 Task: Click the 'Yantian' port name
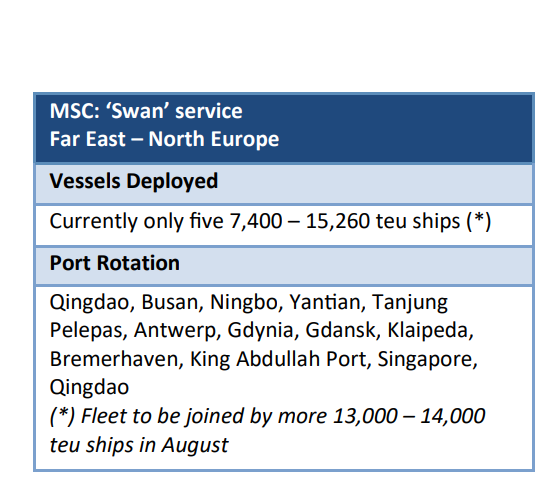pyautogui.click(x=327, y=302)
